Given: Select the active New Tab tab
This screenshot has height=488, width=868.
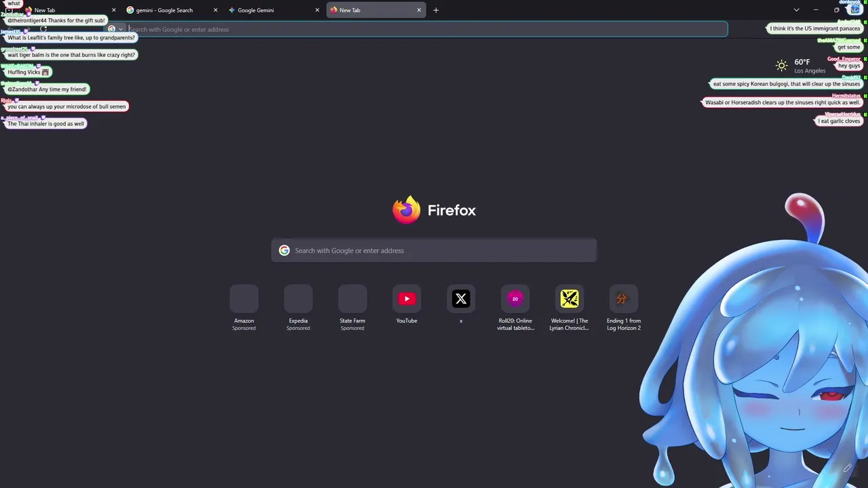Looking at the screenshot, I should (x=376, y=10).
